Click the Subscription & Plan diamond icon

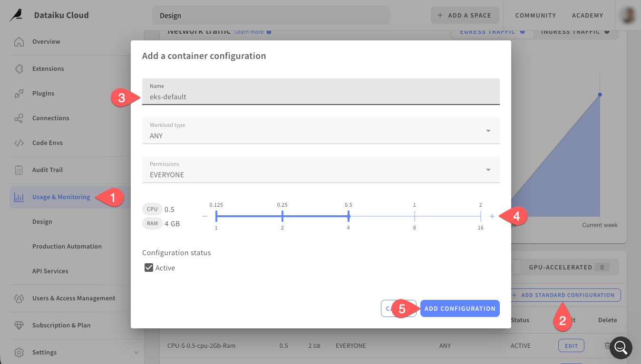(19, 326)
